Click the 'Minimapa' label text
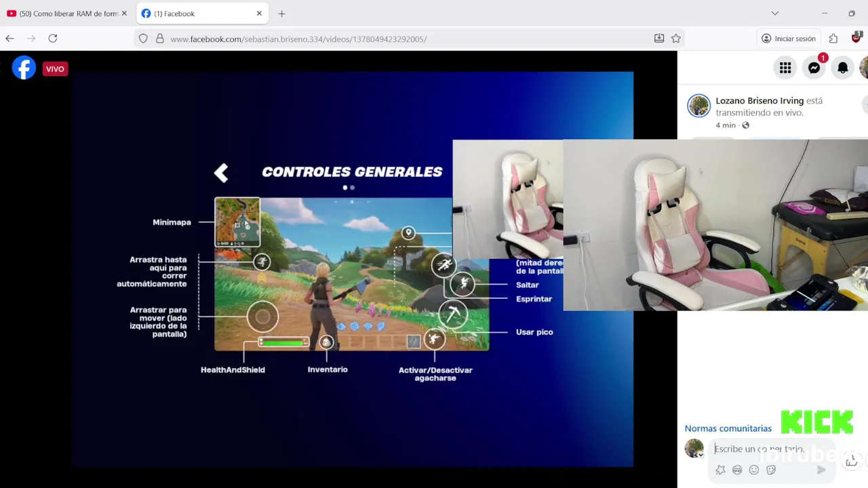Viewport: 868px width, 488px height. (172, 222)
